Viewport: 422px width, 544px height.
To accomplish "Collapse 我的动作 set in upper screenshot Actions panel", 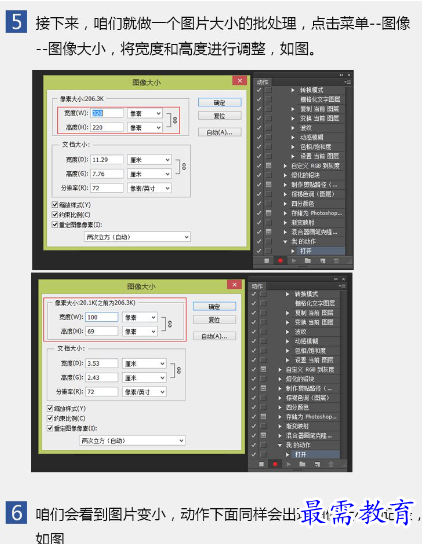I will coord(285,241).
